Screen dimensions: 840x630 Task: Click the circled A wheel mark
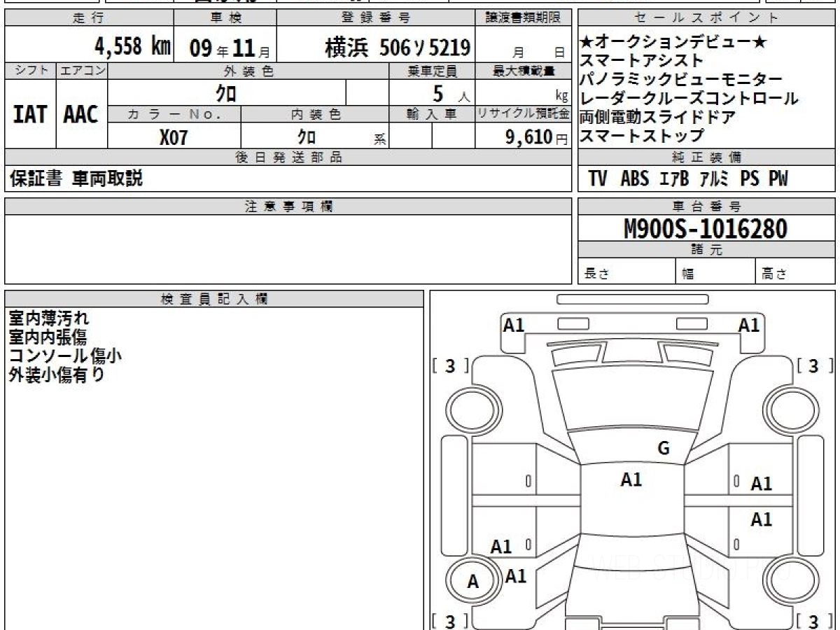473,581
